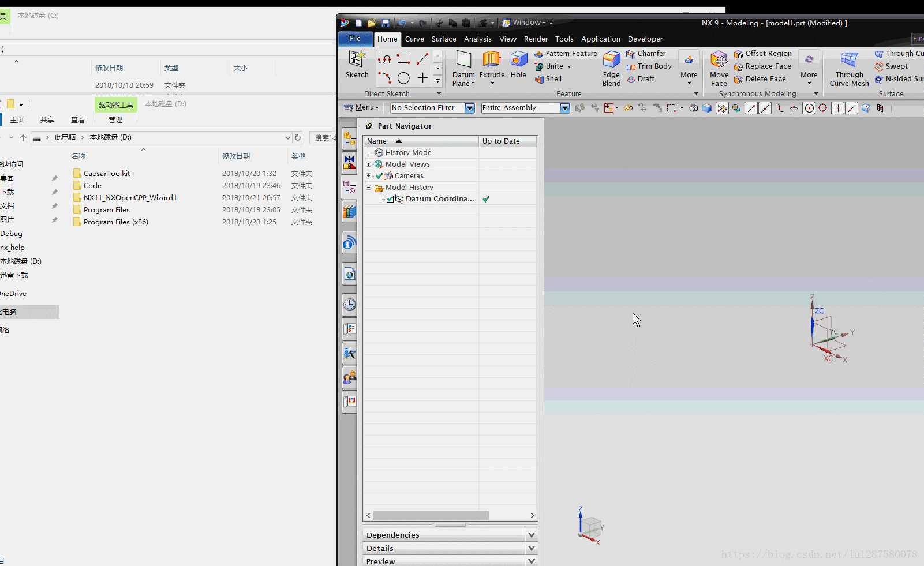The image size is (924, 566).
Task: Select the Rectangle sketch tool
Action: (403, 59)
